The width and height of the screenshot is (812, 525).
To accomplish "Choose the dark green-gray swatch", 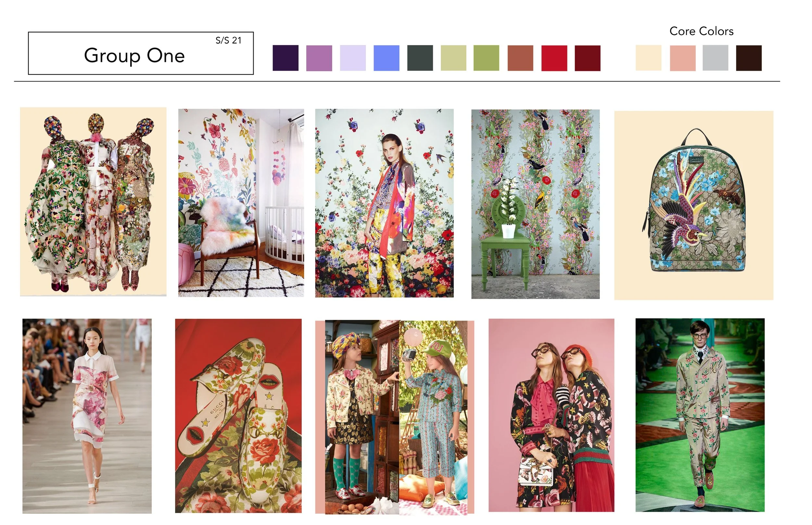I will pos(420,58).
